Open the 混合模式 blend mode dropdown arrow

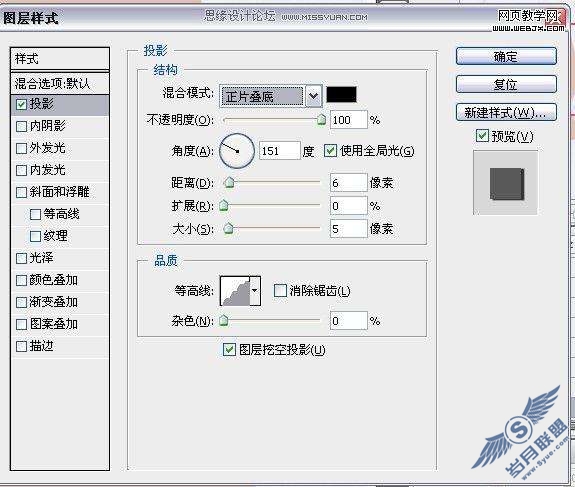pos(313,96)
